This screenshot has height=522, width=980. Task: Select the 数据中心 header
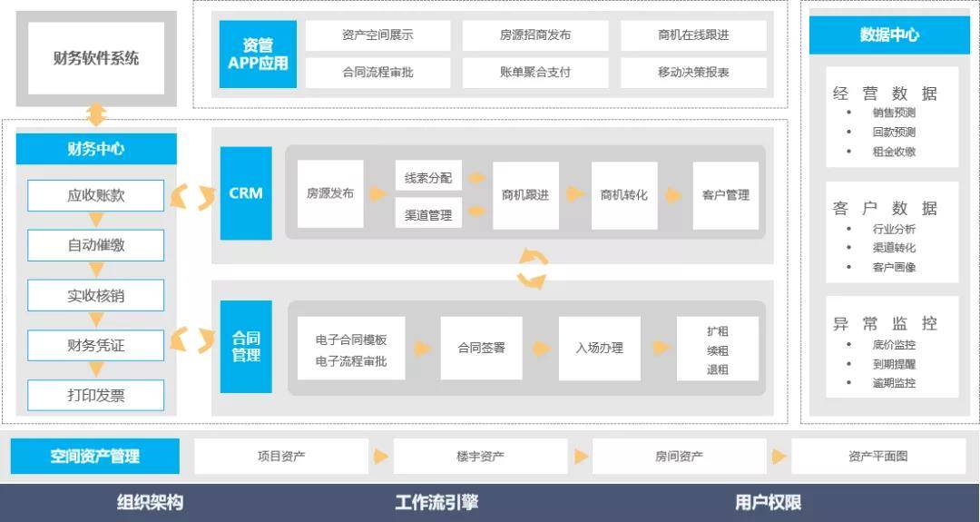[888, 35]
